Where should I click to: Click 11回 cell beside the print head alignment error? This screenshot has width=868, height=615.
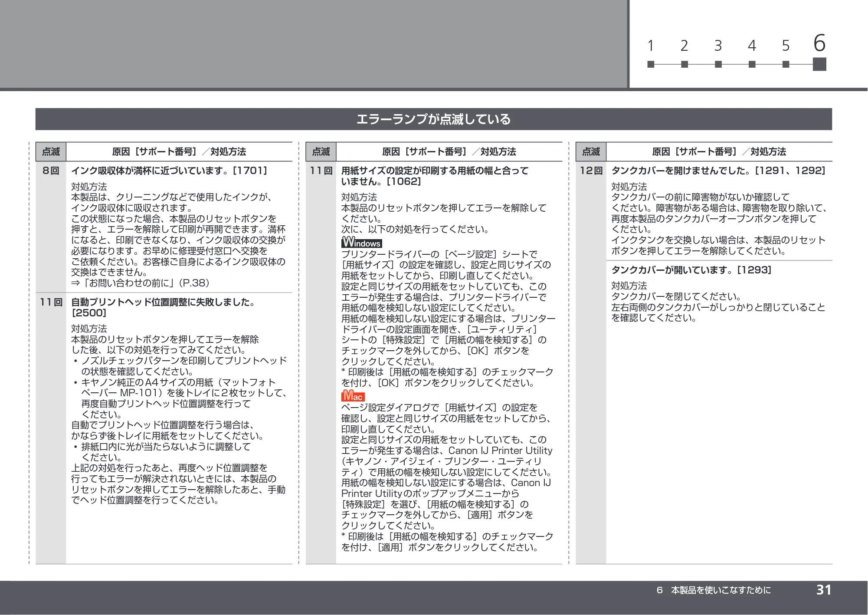tap(51, 302)
